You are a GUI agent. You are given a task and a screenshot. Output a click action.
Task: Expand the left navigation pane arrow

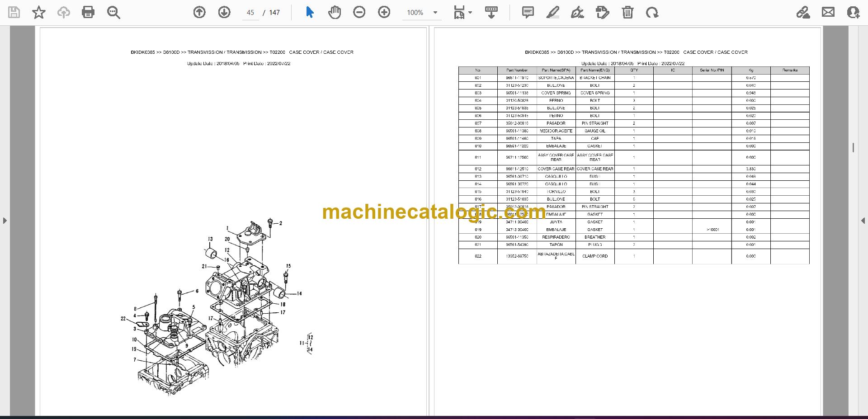(5, 221)
